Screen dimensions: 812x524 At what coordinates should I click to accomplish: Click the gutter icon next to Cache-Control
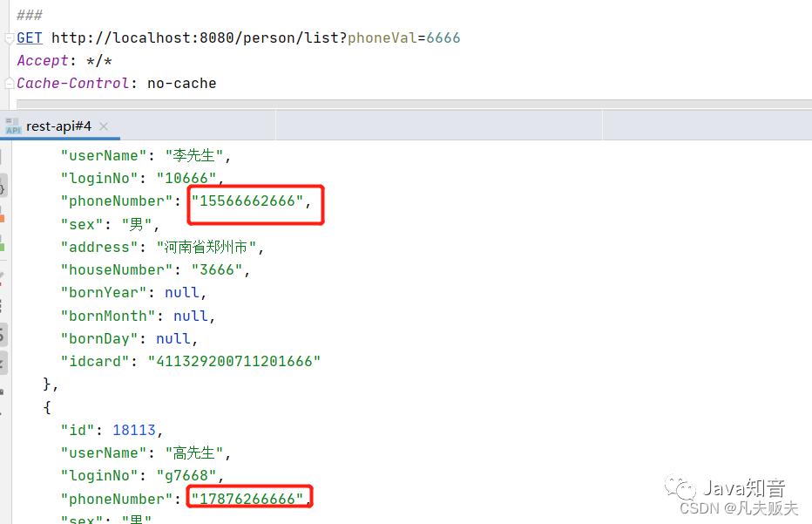click(x=7, y=83)
